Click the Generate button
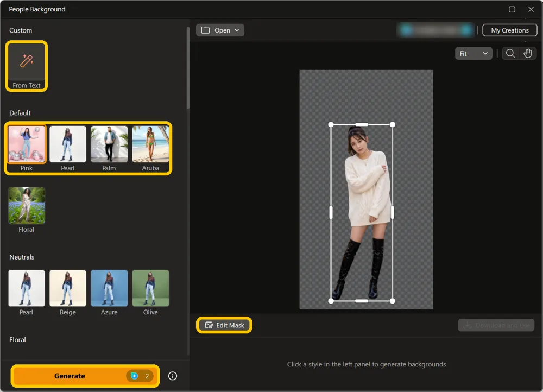Viewport: 543px width, 392px height. [x=85, y=376]
